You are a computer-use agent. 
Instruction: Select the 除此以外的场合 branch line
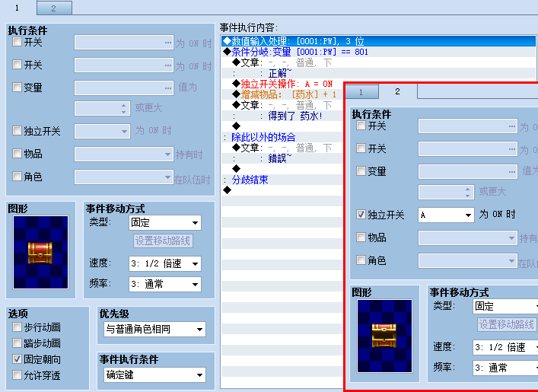coord(283,137)
